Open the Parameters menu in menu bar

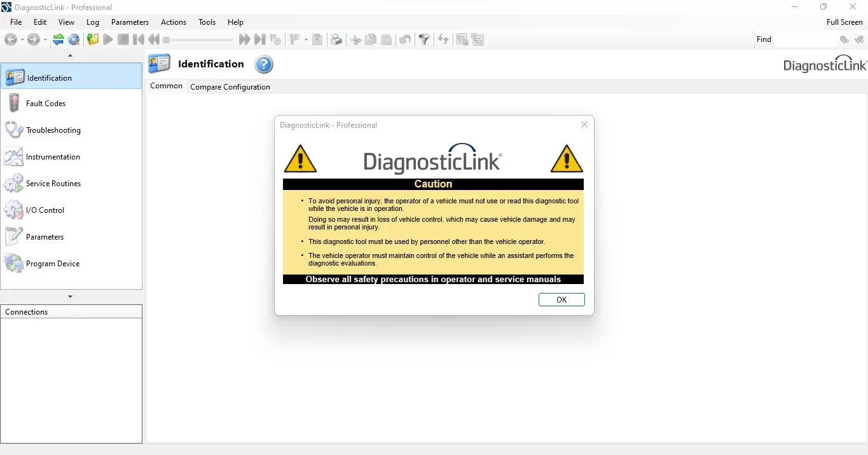pos(130,22)
